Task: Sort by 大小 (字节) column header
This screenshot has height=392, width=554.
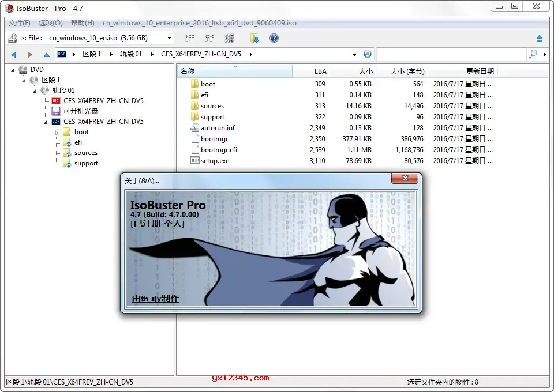Action: pyautogui.click(x=402, y=71)
